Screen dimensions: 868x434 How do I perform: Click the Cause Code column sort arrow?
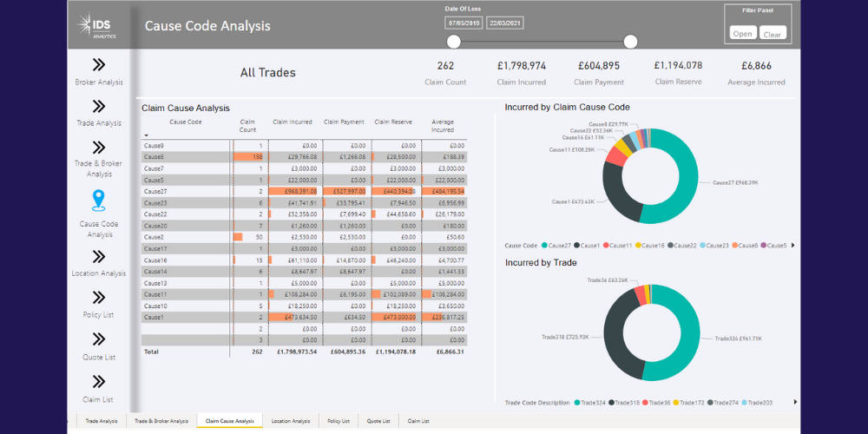pos(147,135)
